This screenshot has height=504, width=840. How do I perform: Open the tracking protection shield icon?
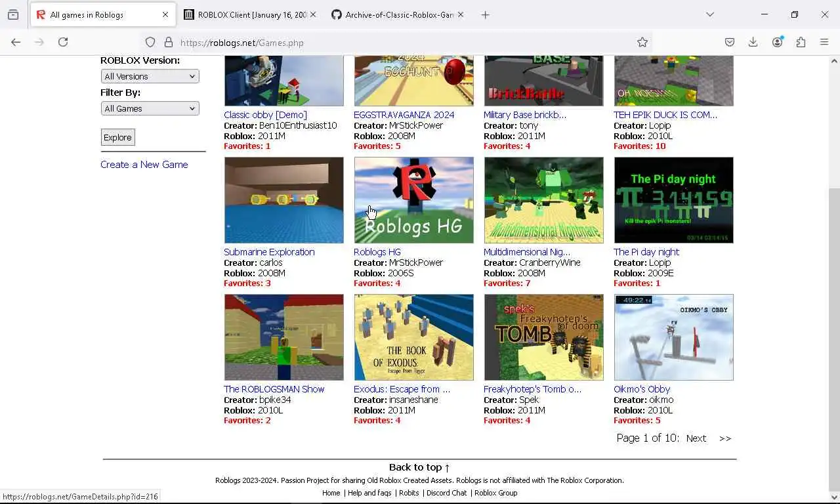150,43
